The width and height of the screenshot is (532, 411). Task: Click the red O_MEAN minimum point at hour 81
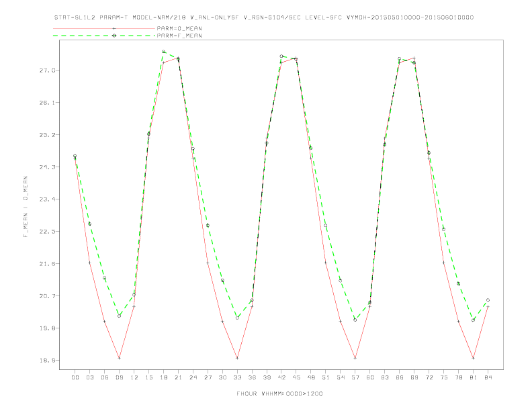474,358
